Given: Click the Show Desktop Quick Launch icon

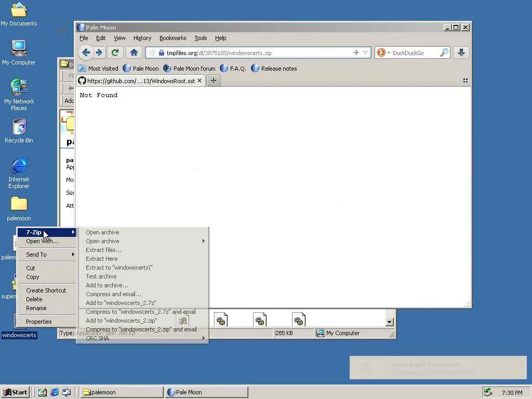Looking at the screenshot, I should pos(42,392).
